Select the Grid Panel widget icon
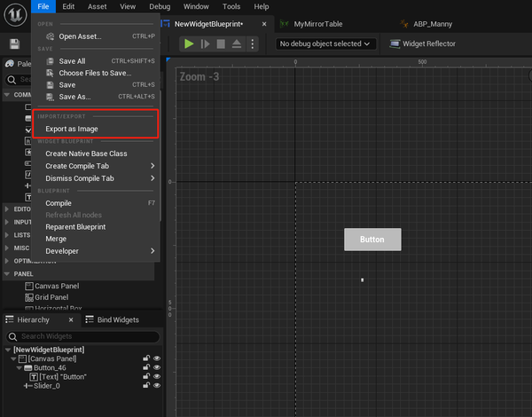Image resolution: width=532 pixels, height=417 pixels. 28,297
